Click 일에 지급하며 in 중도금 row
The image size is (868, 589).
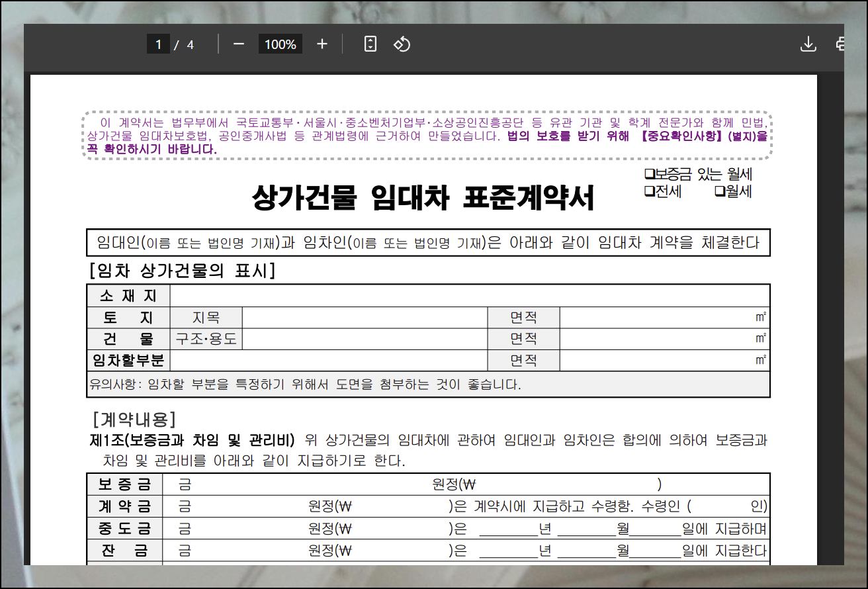click(x=725, y=529)
